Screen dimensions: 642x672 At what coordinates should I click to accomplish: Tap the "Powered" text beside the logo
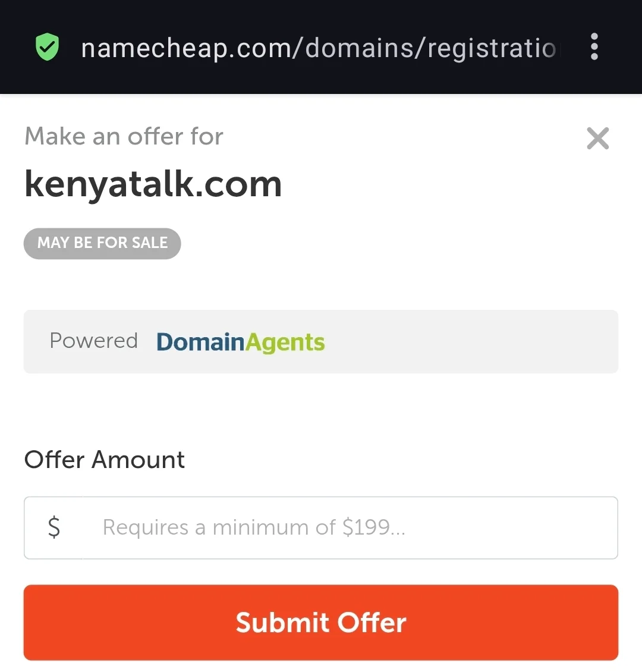pyautogui.click(x=93, y=341)
